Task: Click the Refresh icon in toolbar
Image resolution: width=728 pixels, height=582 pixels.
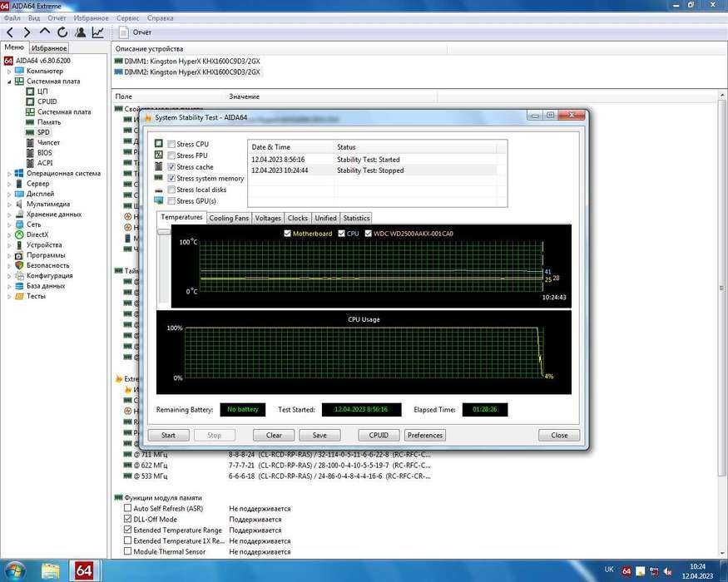Action: pos(62,32)
